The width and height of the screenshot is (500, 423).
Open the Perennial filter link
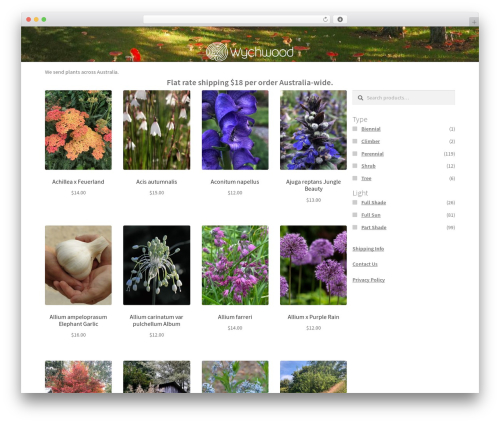pyautogui.click(x=372, y=154)
